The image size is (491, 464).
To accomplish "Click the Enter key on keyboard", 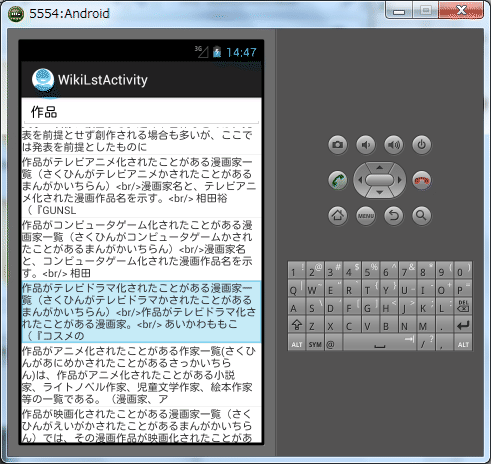I will click(463, 325).
